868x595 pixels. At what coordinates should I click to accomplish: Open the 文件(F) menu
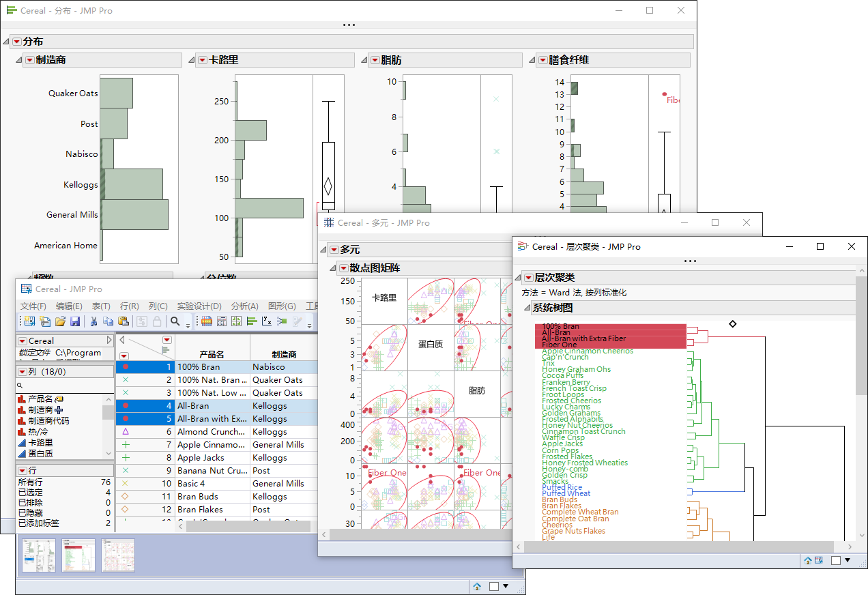click(x=33, y=306)
